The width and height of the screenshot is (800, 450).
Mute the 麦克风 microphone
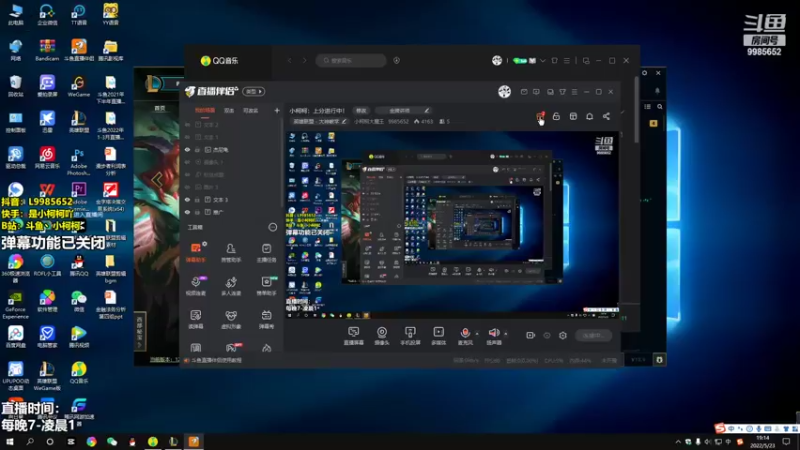coord(465,336)
